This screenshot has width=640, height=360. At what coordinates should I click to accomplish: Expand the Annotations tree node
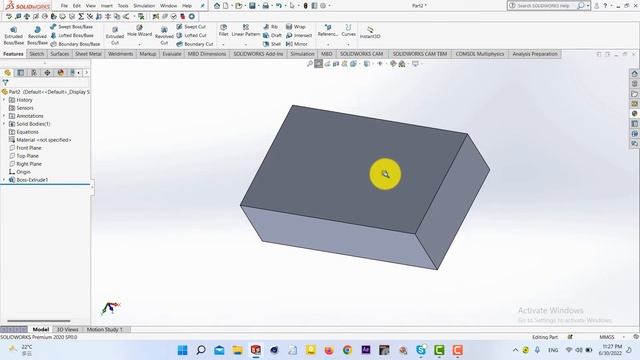(4, 116)
